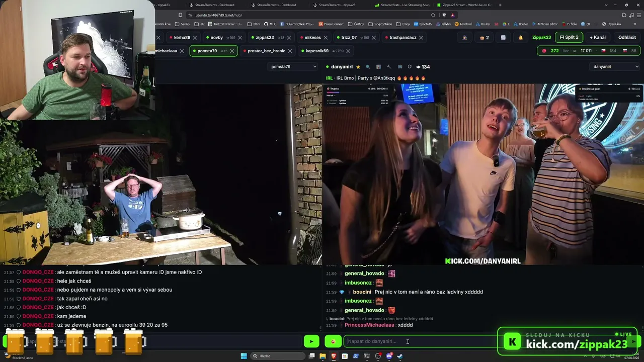This screenshot has width=644, height=362.
Task: Open the Brave Shields icon in address bar
Action: click(x=444, y=15)
